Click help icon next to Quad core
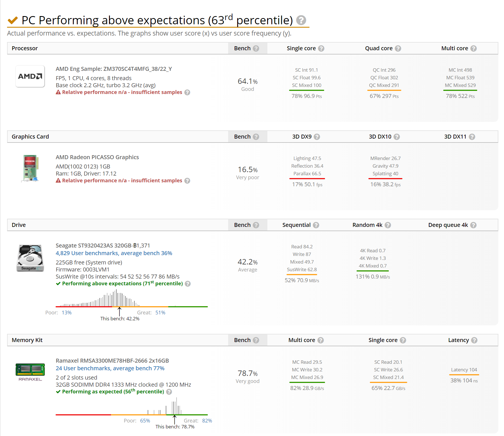This screenshot has height=436, width=504. pos(398,49)
